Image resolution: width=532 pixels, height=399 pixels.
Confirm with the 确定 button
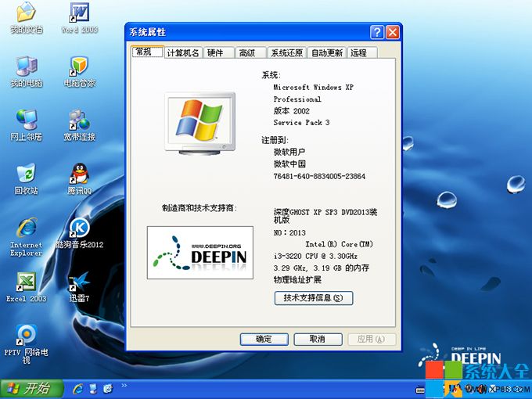tap(264, 339)
